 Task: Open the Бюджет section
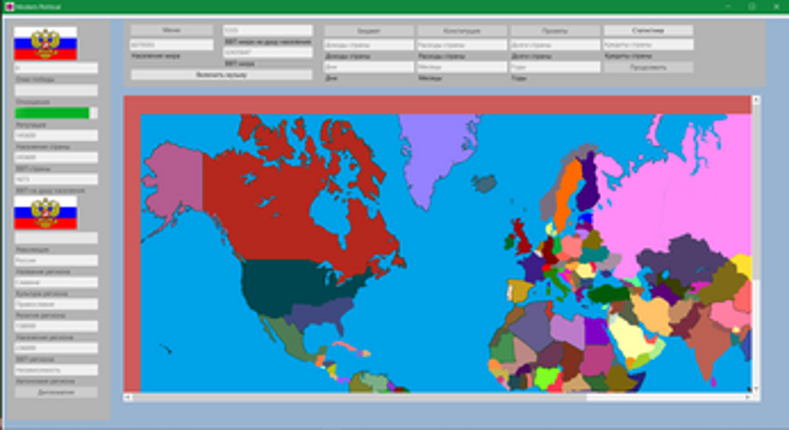pos(368,31)
